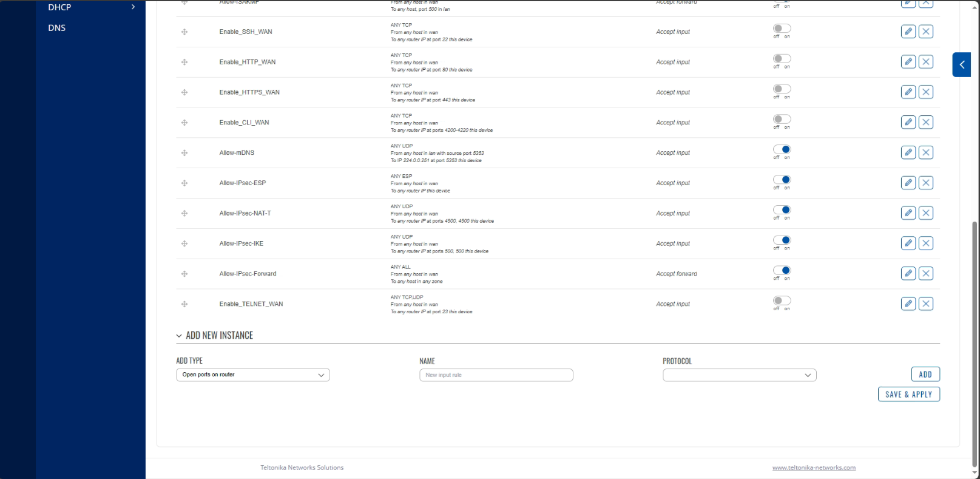Disable the Allow-IPsec-NAT-T toggle
The width and height of the screenshot is (980, 479).
coord(782,210)
